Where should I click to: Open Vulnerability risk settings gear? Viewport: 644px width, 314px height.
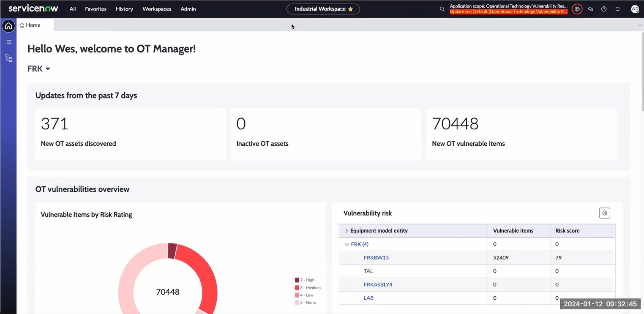(x=605, y=213)
